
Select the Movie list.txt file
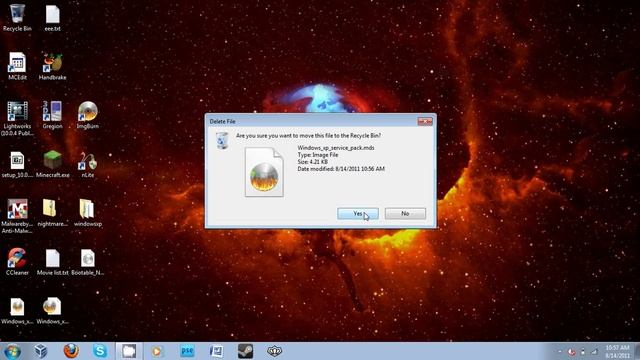(52, 262)
